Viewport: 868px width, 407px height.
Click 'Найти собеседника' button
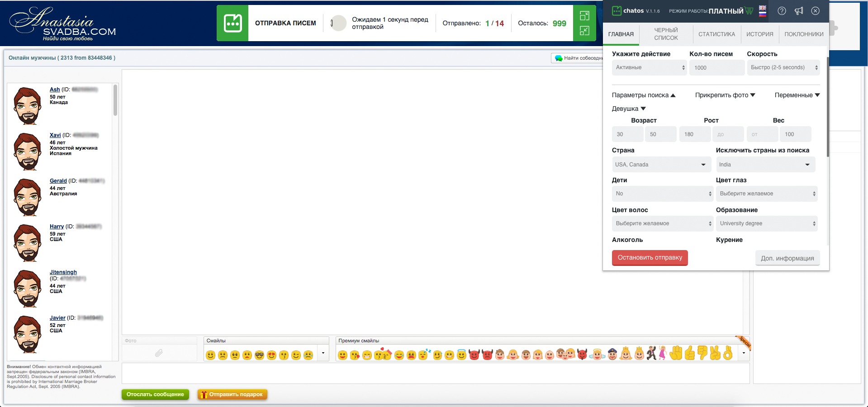tap(578, 58)
